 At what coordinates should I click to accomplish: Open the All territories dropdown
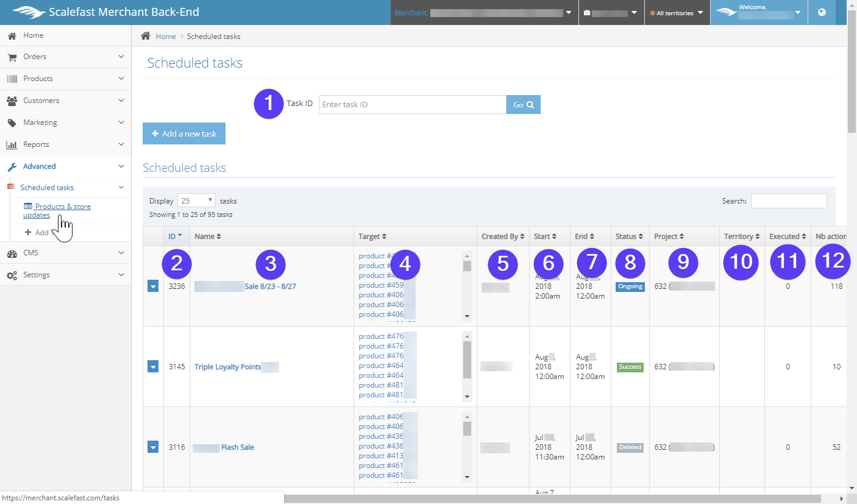[x=677, y=13]
